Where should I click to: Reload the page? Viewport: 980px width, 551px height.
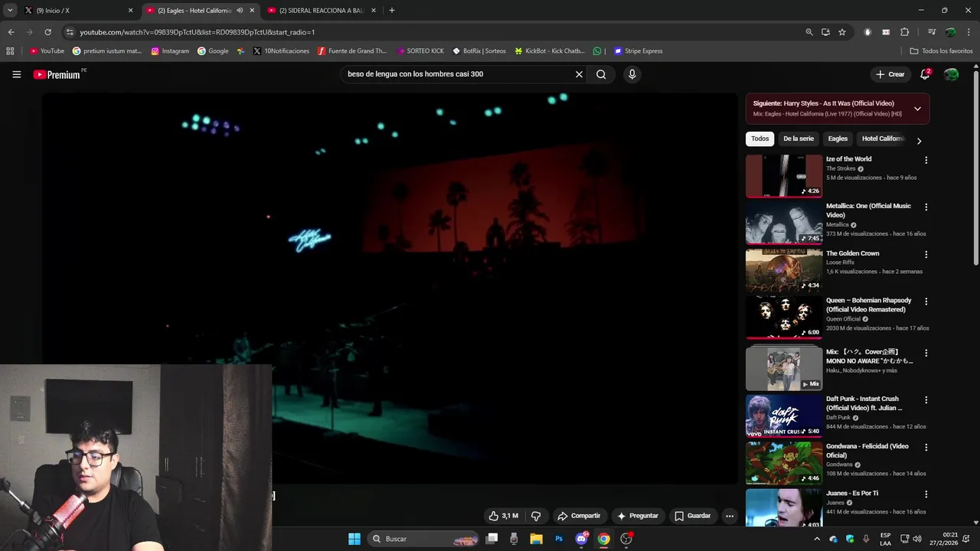47,32
